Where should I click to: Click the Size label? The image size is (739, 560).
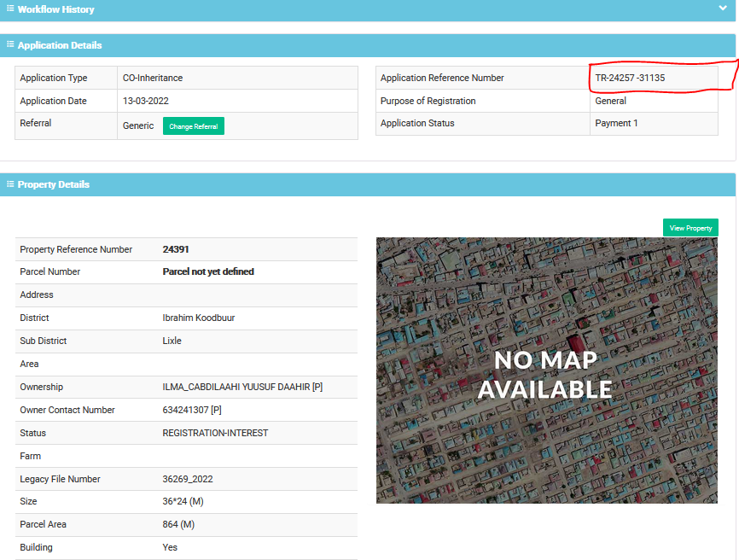(x=28, y=502)
